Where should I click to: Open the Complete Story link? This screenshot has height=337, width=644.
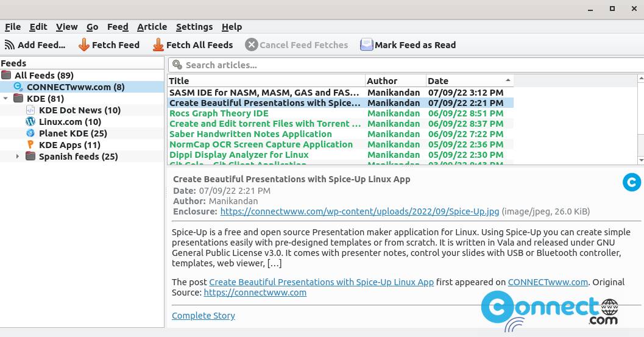point(203,316)
